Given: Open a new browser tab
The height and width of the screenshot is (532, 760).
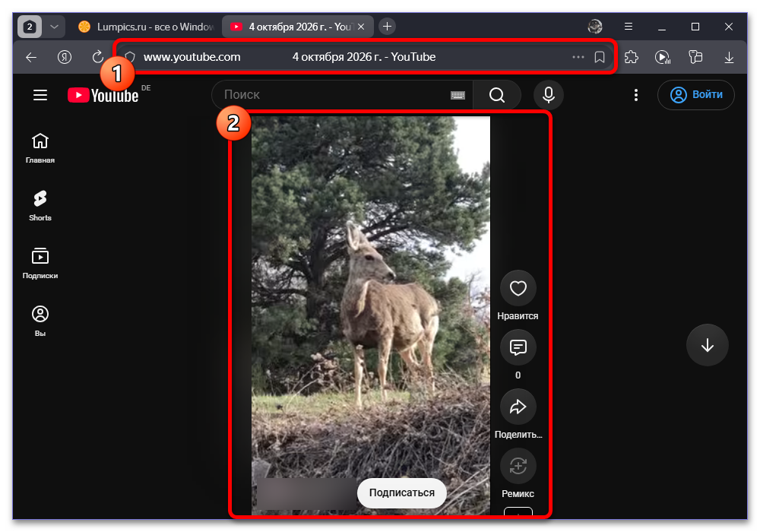Looking at the screenshot, I should [x=387, y=27].
